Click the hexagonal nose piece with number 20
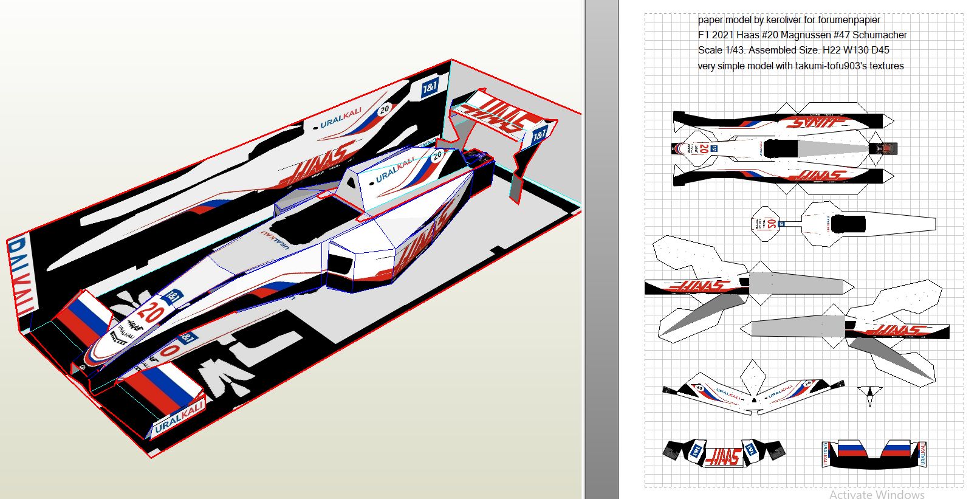Viewport: 980px width, 499px height. pyautogui.click(x=766, y=224)
